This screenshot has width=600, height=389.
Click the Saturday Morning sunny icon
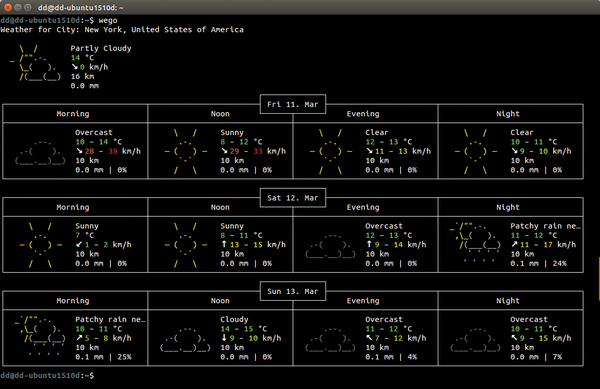(x=40, y=245)
